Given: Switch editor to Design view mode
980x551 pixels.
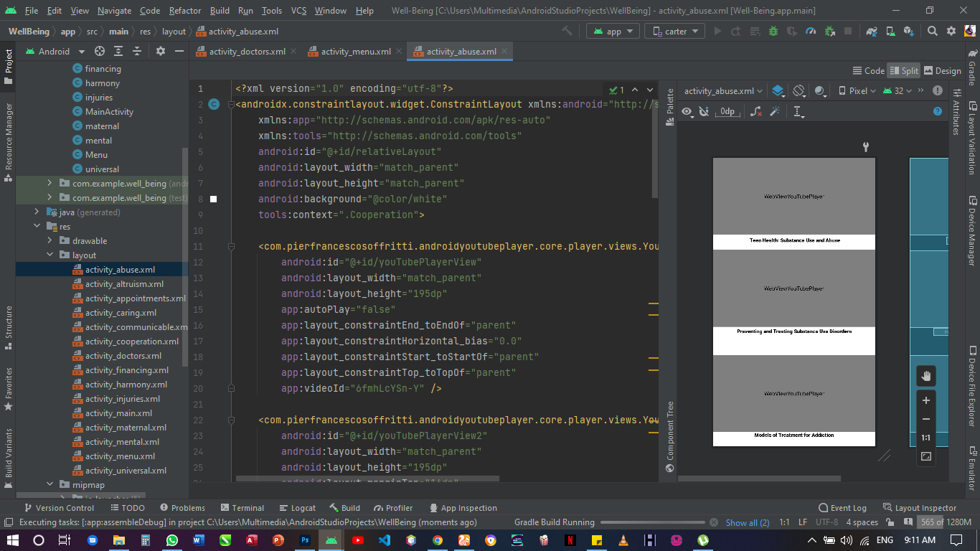Looking at the screenshot, I should point(942,70).
